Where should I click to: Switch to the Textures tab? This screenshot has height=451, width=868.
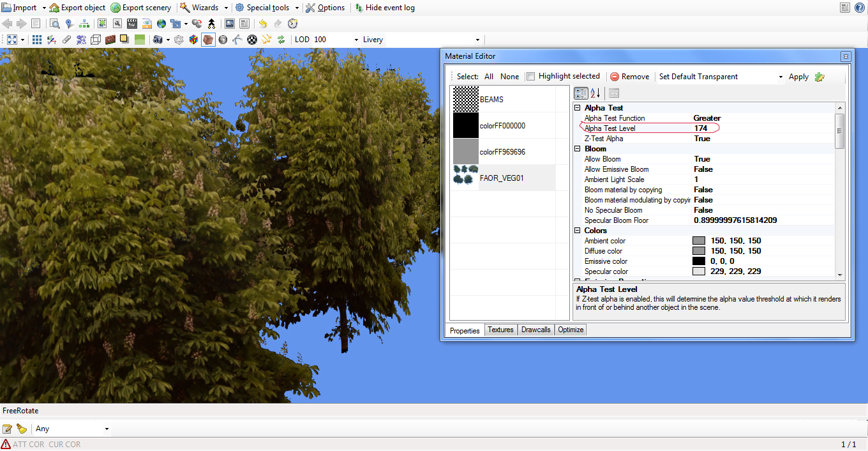point(500,330)
